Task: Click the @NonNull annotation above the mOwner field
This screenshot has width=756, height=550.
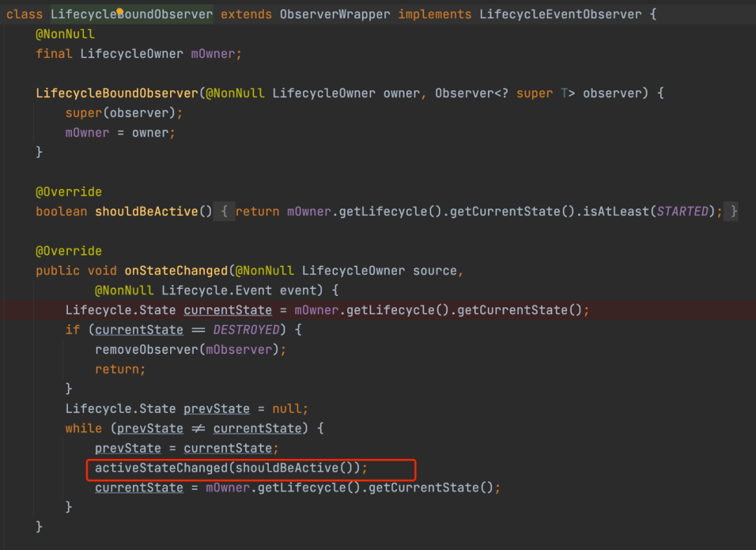Action: coord(65,34)
